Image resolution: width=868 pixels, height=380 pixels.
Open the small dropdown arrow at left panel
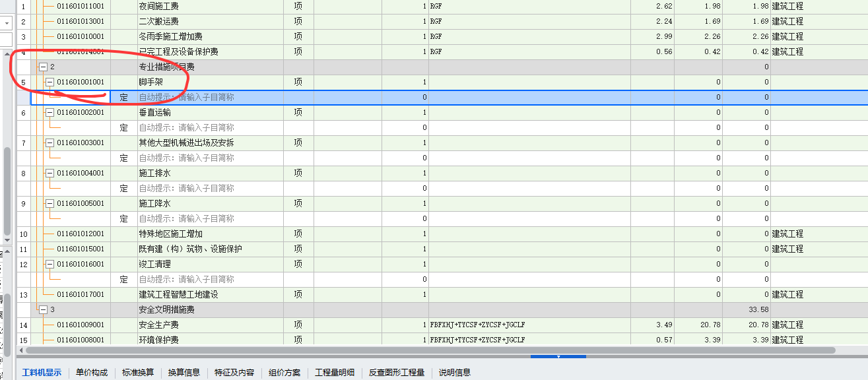click(7, 22)
